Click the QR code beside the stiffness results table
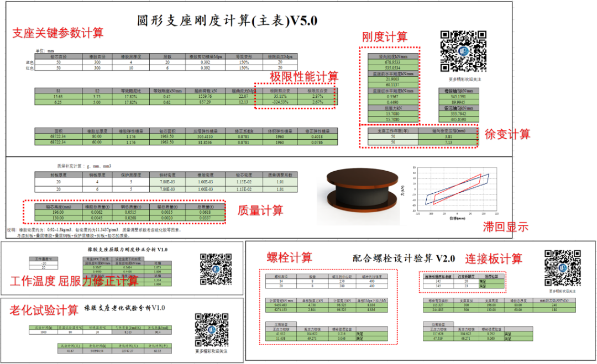597x364 pixels. 463,51
